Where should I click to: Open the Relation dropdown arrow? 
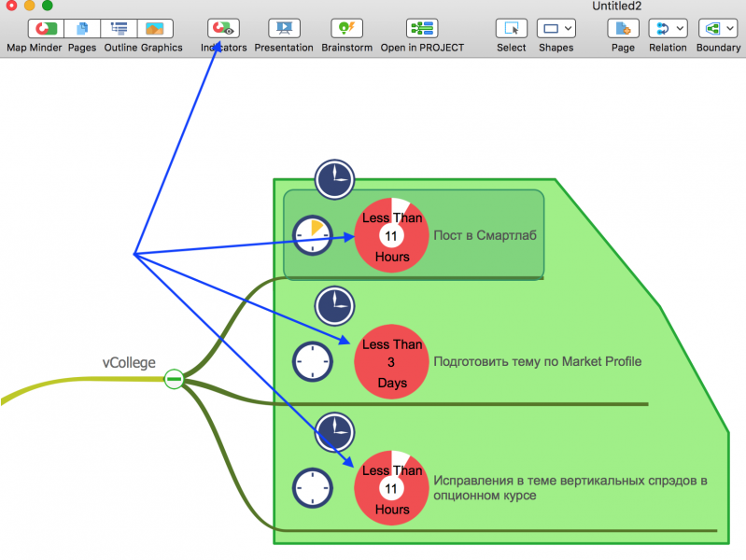pyautogui.click(x=680, y=29)
